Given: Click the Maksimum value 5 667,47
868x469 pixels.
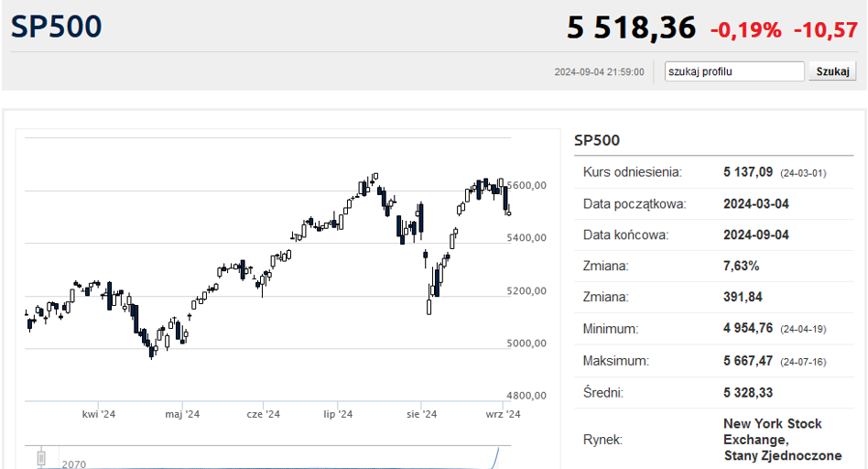Looking at the screenshot, I should click(748, 361).
